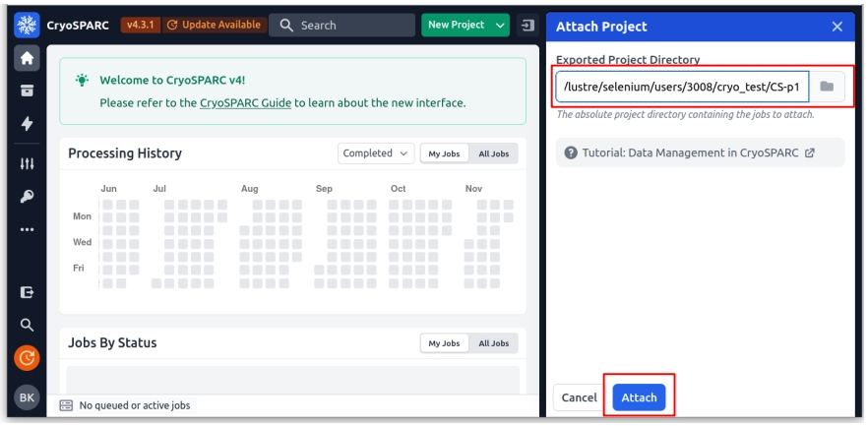Screen dimensions: 868x426
Task: Open the lightning bolt sidebar icon
Action: (27, 123)
